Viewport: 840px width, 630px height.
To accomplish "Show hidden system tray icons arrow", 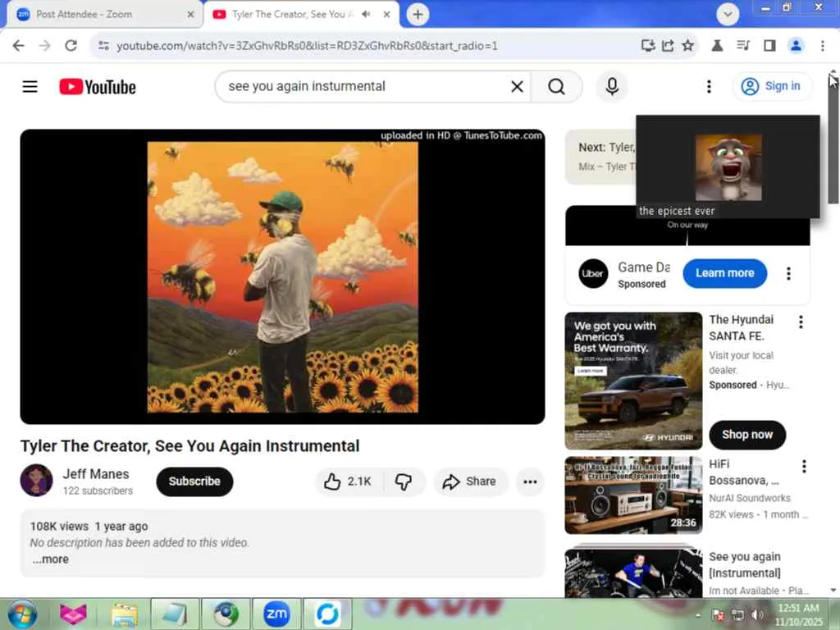I will pos(698,615).
